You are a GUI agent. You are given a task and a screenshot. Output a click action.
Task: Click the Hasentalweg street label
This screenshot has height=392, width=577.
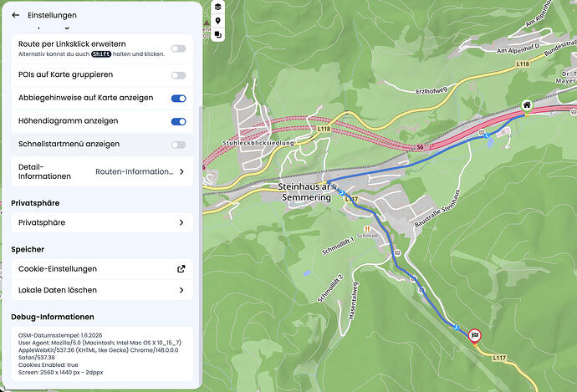coord(352,301)
